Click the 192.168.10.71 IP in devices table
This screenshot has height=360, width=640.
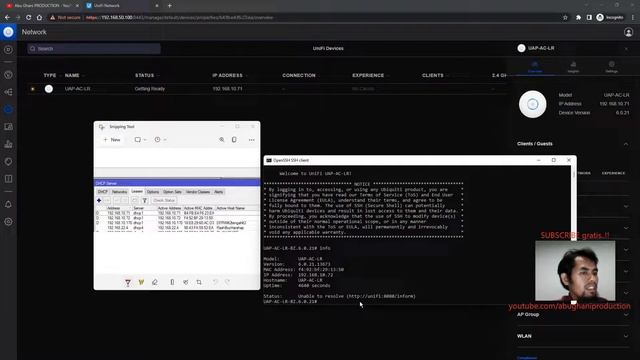227,89
